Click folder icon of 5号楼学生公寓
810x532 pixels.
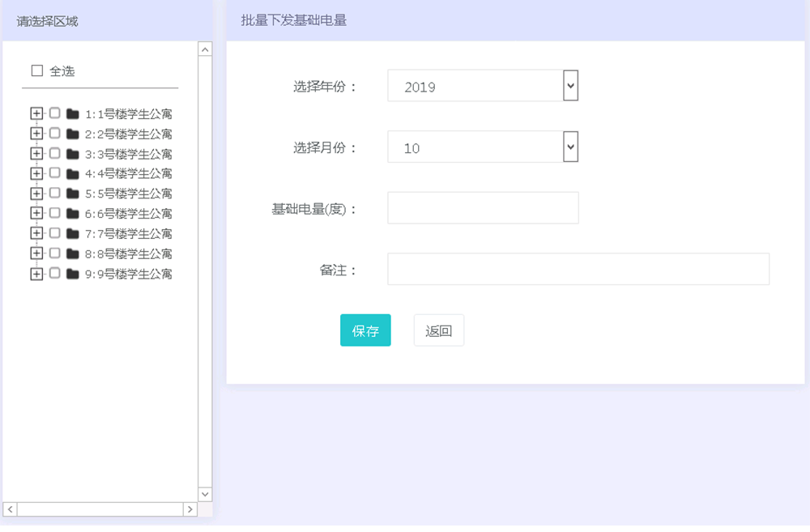click(x=72, y=194)
